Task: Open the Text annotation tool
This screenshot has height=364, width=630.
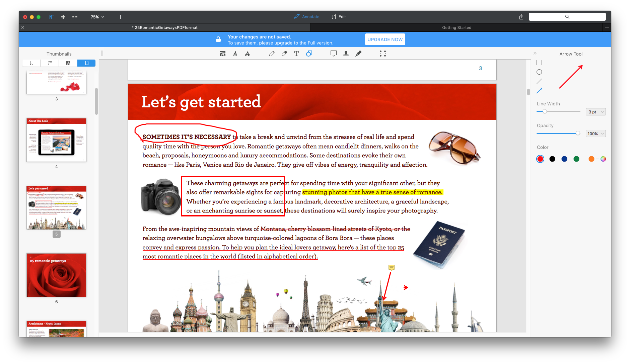Action: 296,53
